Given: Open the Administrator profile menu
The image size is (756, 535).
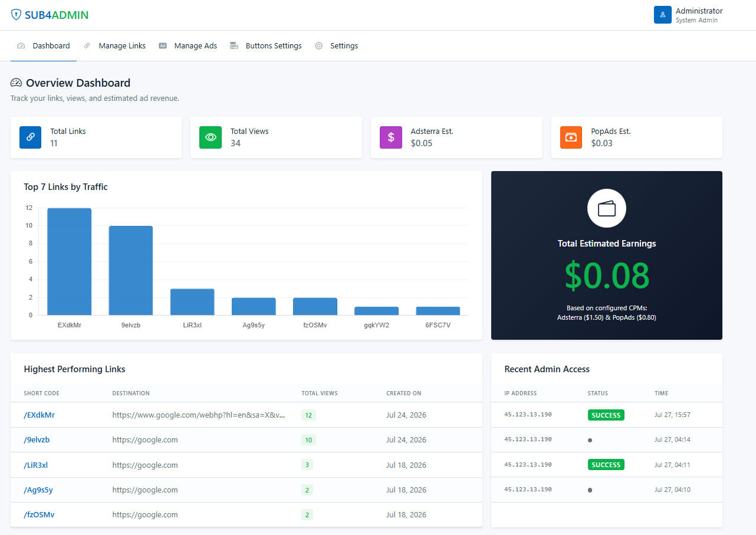Looking at the screenshot, I should tap(688, 15).
